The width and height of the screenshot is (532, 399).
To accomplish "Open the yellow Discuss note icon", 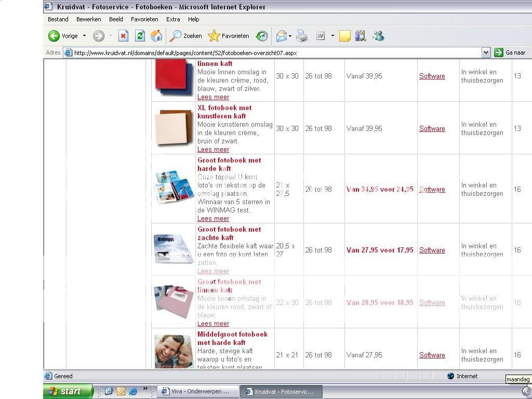I will coord(344,36).
